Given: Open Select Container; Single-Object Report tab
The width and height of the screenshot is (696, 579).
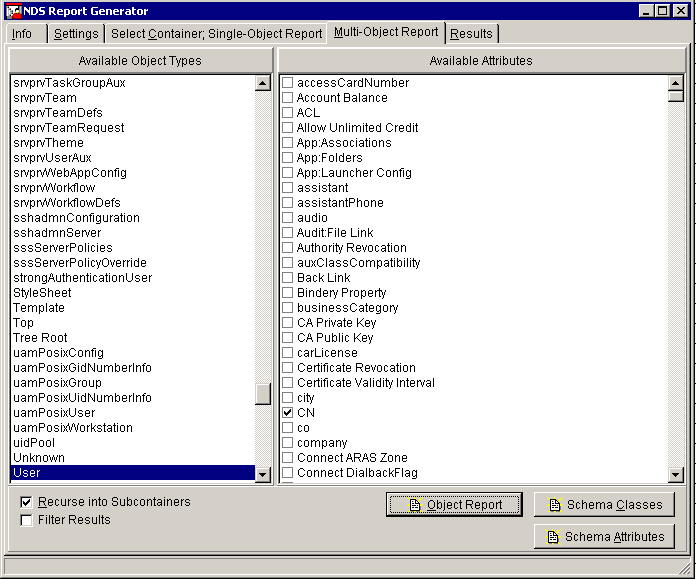Looking at the screenshot, I should (x=216, y=34).
